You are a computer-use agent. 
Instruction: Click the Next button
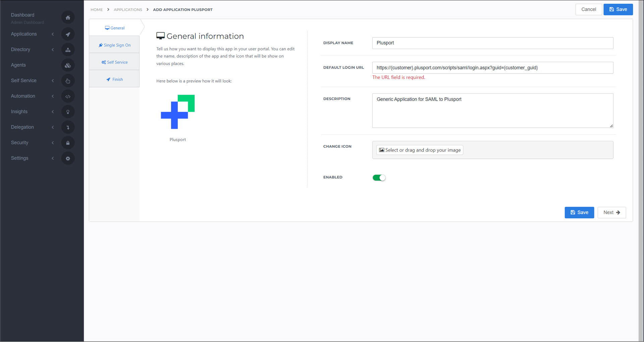(611, 212)
